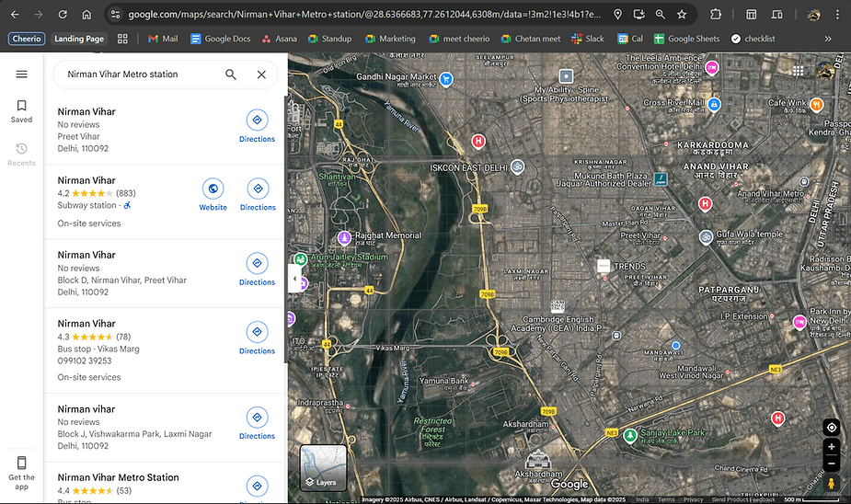
Task: Click the hospital pin near ISKCON East Delhi
Action: 478,142
